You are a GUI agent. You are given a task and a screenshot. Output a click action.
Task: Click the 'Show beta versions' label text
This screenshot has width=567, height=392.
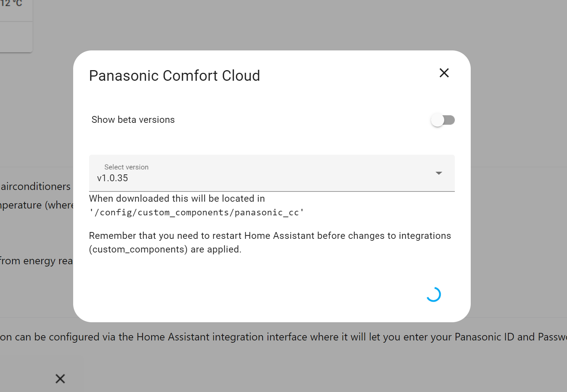click(x=133, y=120)
